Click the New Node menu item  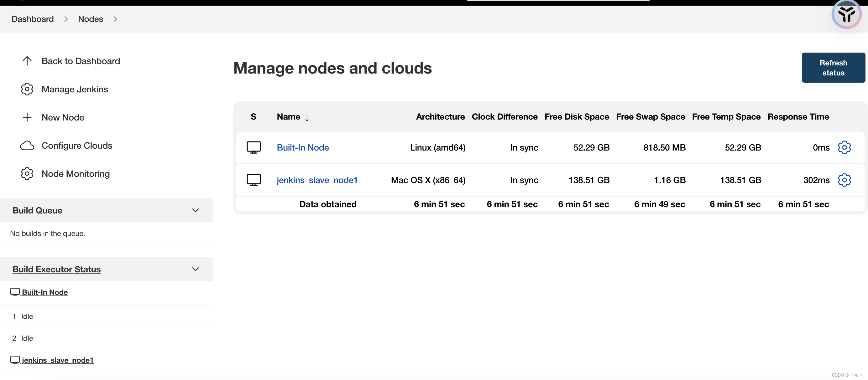pyautogui.click(x=63, y=117)
